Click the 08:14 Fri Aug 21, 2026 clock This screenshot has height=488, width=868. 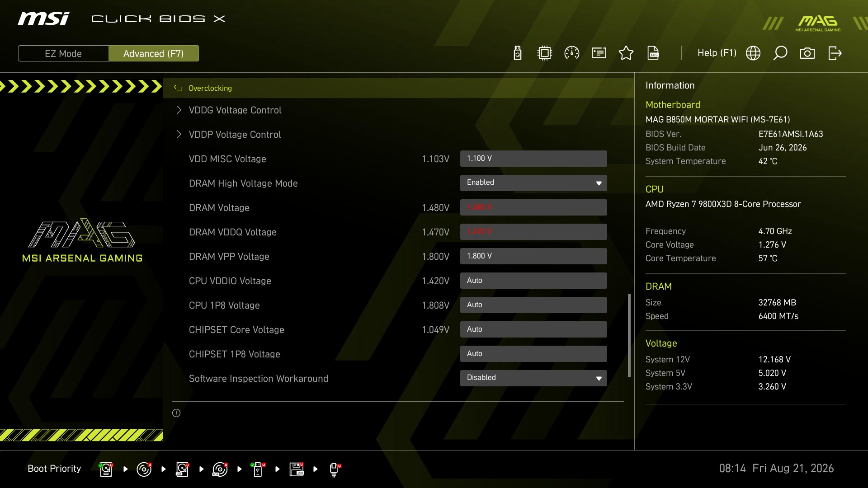(776, 468)
